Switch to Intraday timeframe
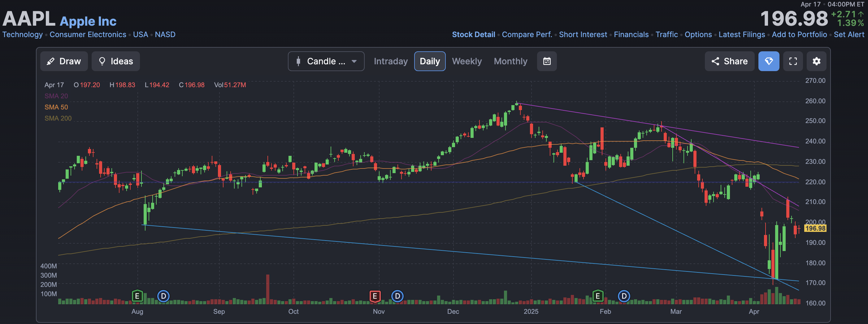The height and width of the screenshot is (324, 868). pyautogui.click(x=391, y=61)
